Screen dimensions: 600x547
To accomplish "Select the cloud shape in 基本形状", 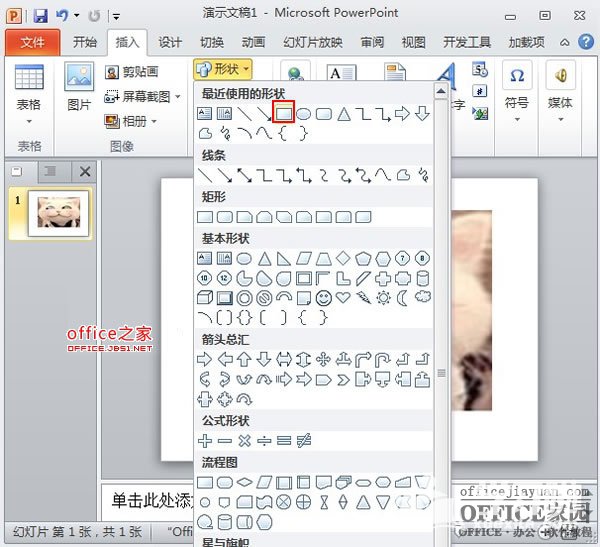I will 422,297.
